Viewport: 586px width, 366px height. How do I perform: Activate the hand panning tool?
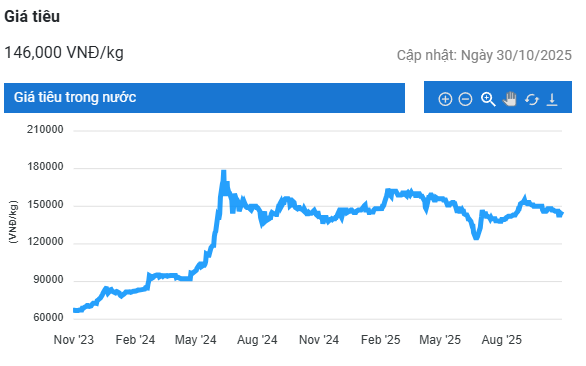point(510,99)
